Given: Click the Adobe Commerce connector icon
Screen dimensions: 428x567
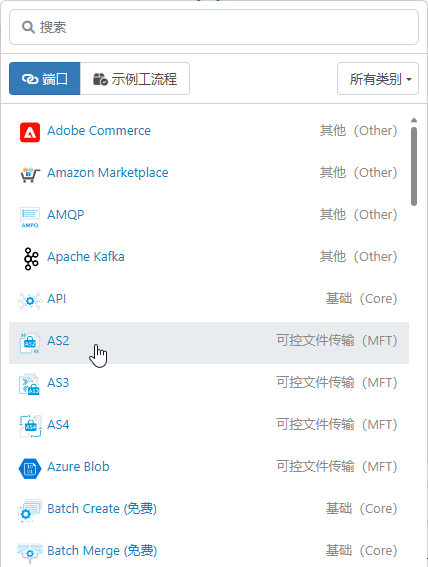Looking at the screenshot, I should [x=30, y=132].
